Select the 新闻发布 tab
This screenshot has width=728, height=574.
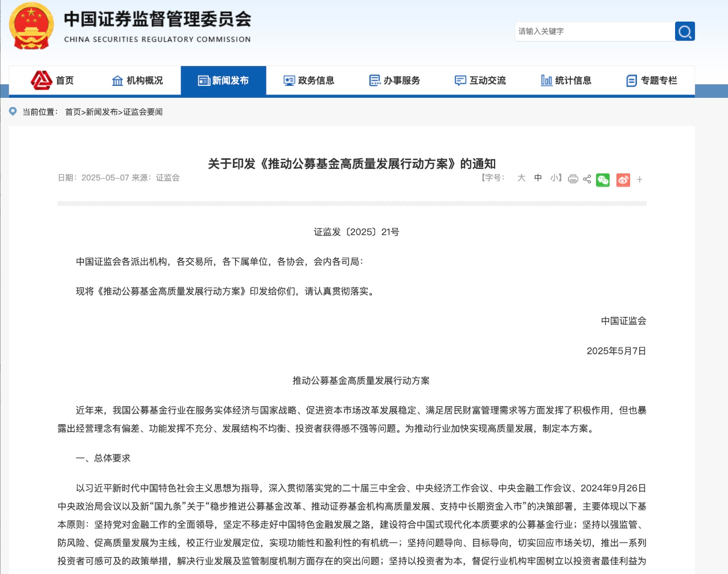pyautogui.click(x=223, y=81)
